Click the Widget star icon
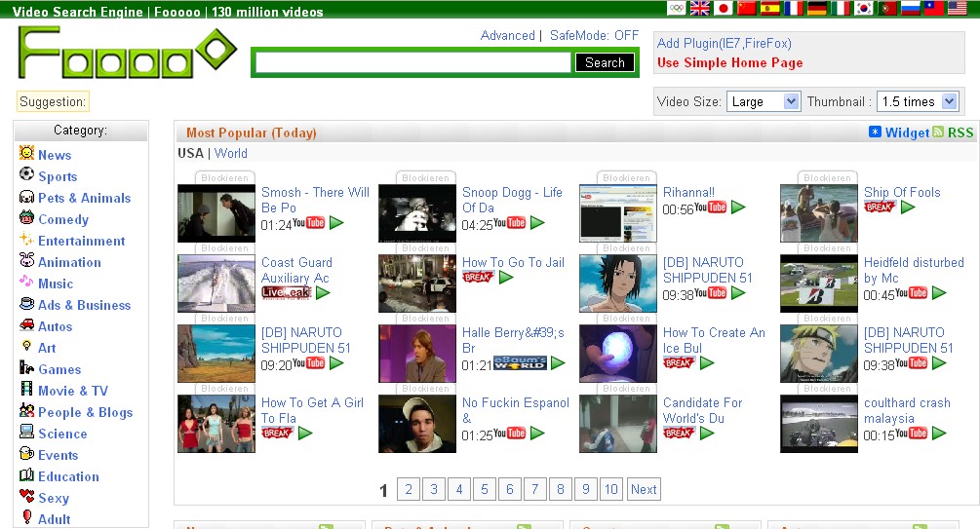 click(x=875, y=132)
